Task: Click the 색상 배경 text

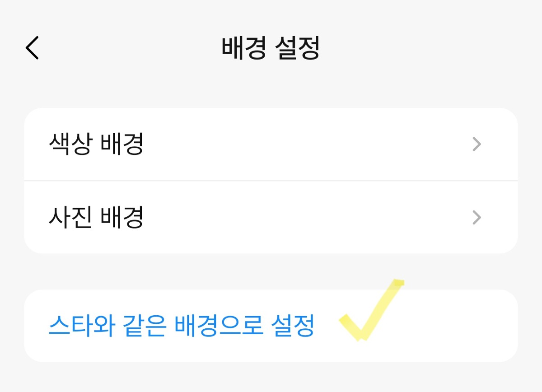Action: 96,145
